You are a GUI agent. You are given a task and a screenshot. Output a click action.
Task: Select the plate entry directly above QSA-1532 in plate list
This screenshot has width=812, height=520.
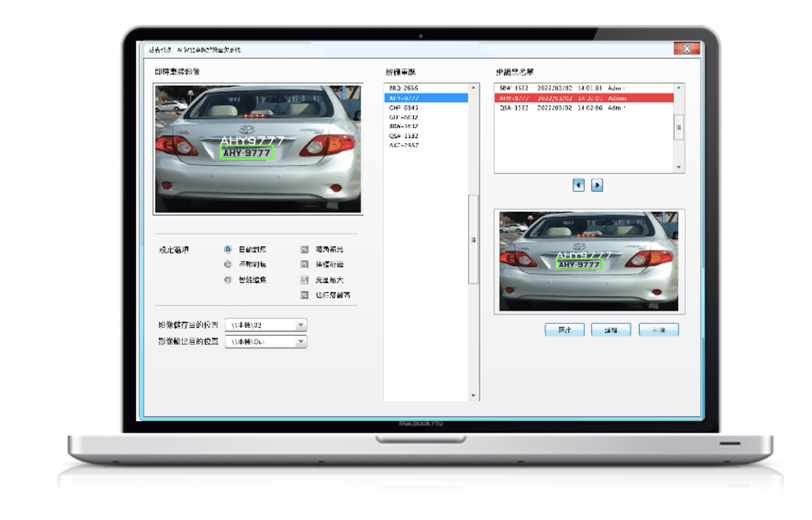coord(426,127)
